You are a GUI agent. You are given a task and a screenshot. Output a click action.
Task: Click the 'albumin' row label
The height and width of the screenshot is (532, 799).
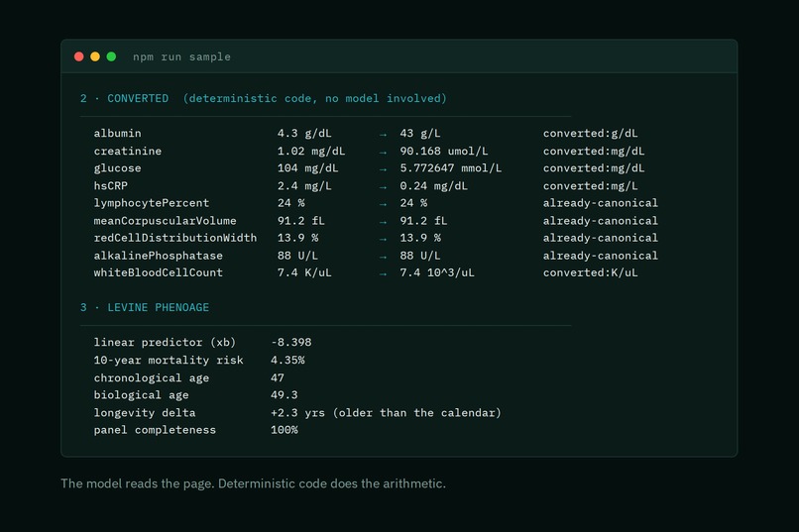[117, 134]
